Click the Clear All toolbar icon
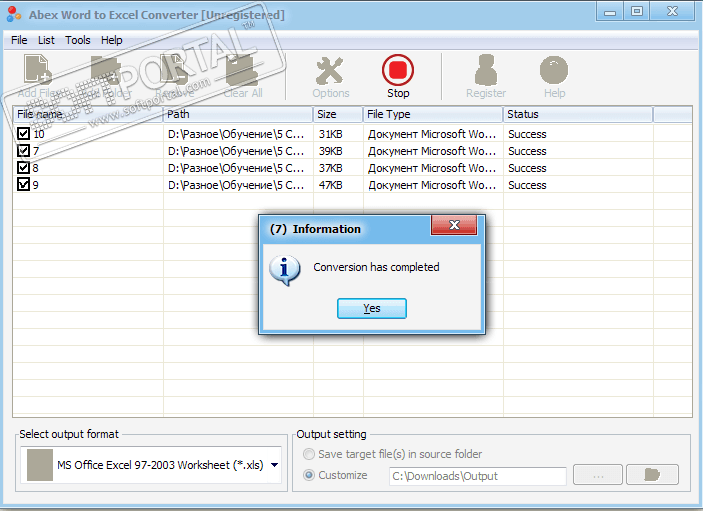The image size is (703, 511). click(242, 70)
